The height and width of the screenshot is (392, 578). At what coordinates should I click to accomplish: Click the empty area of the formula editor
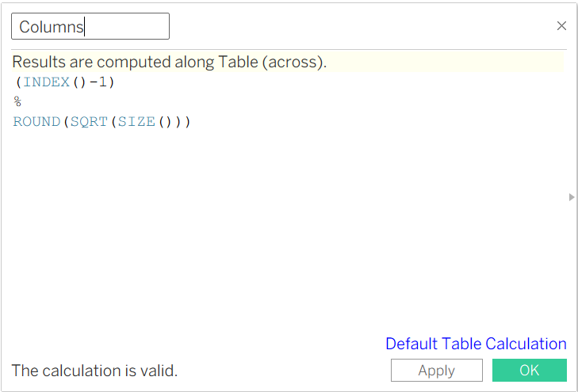coord(285,238)
